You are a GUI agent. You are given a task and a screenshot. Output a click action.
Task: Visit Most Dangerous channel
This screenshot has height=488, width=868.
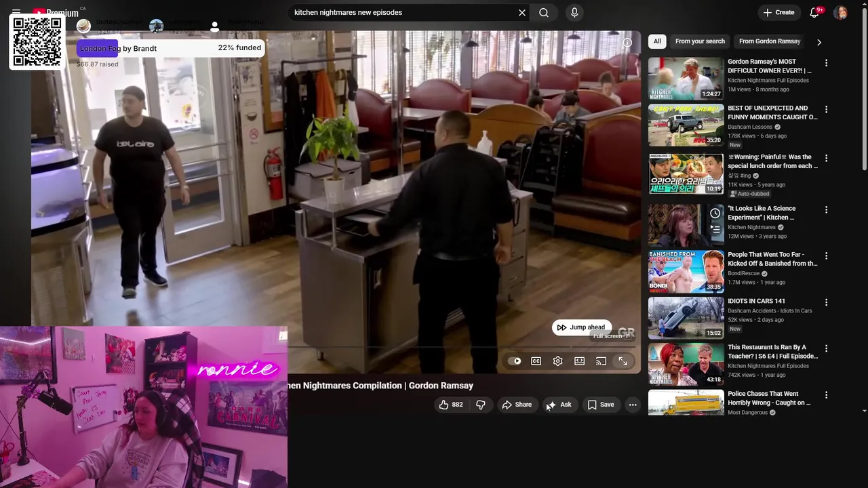click(x=747, y=412)
